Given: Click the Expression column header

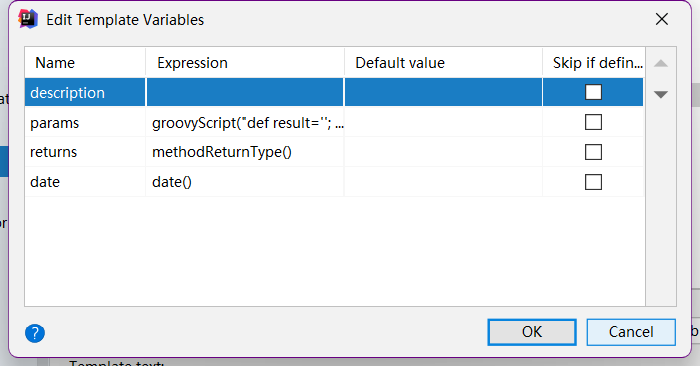Looking at the screenshot, I should [245, 62].
